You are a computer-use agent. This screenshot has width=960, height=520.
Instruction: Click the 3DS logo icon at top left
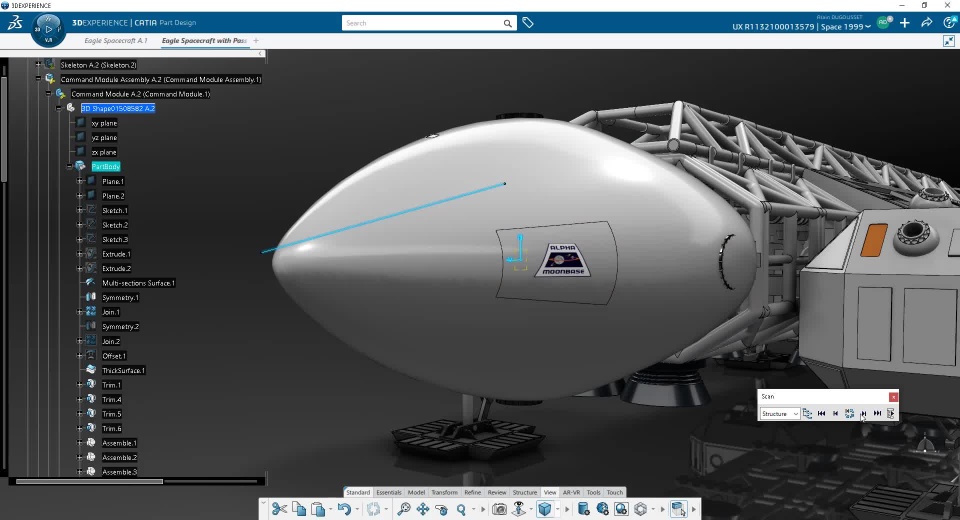(x=15, y=23)
